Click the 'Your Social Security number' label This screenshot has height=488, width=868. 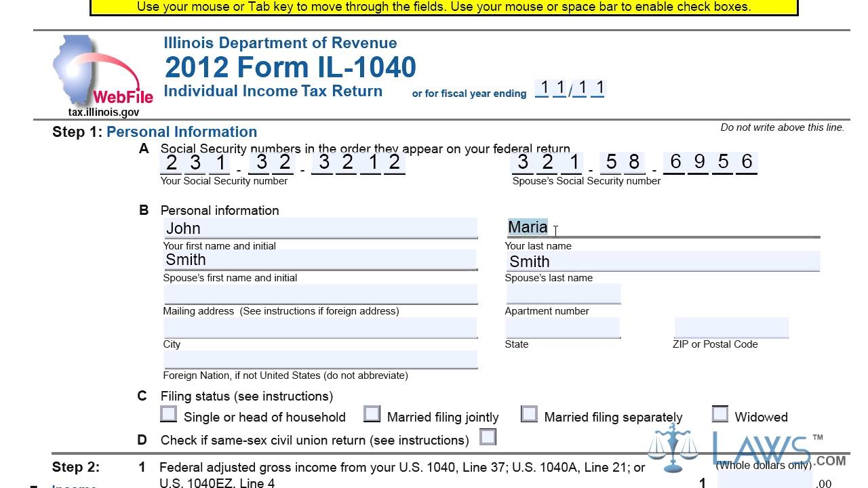224,181
